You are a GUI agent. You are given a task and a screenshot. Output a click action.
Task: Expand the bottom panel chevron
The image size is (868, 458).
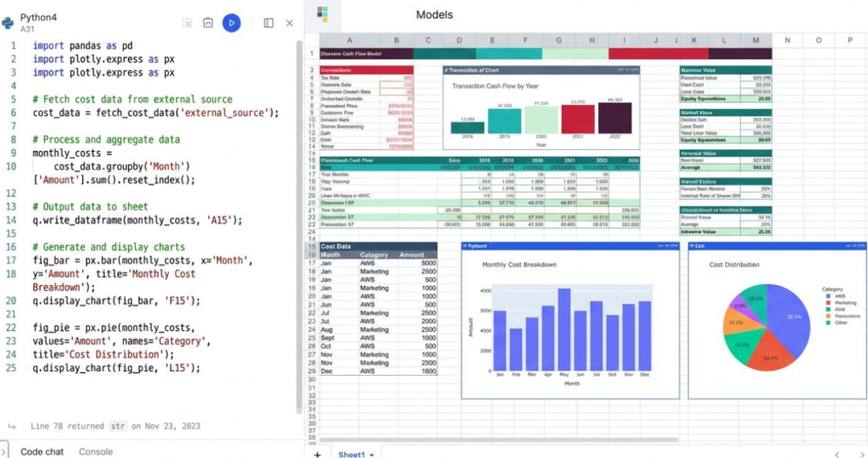(x=3, y=451)
